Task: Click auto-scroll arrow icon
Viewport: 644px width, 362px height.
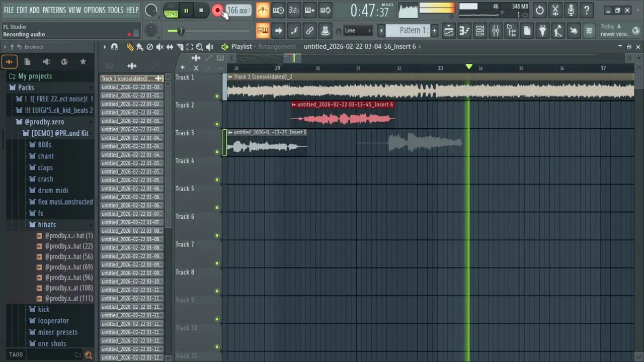Action: pos(278,31)
